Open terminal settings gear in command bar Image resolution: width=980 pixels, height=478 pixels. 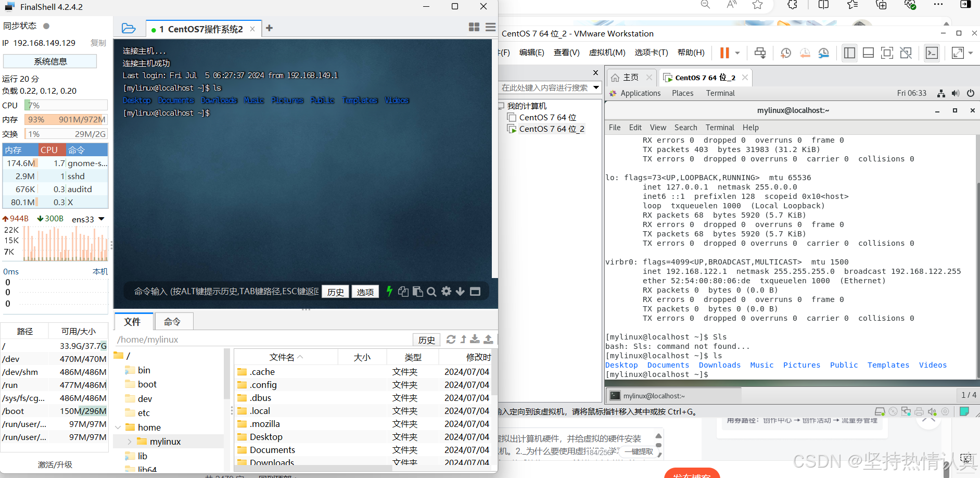pyautogui.click(x=446, y=291)
